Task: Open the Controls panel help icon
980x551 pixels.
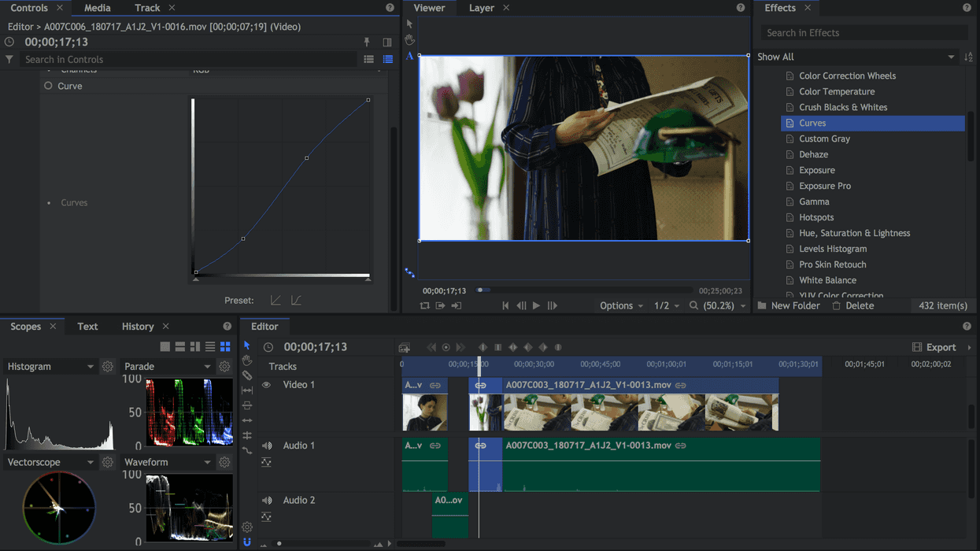Action: pos(390,8)
